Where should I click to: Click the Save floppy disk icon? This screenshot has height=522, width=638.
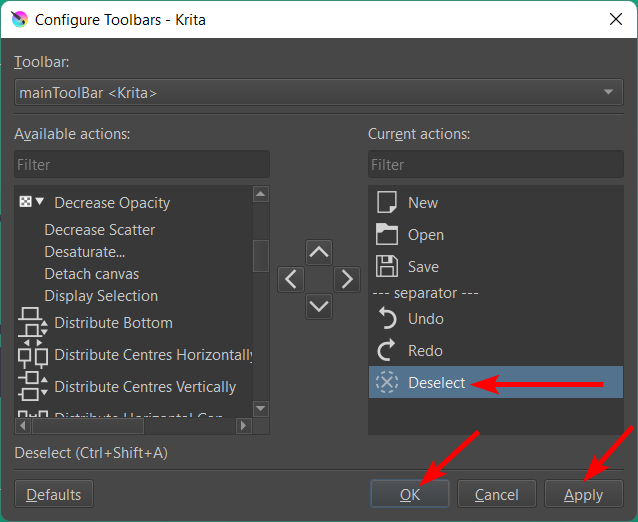[x=387, y=266]
